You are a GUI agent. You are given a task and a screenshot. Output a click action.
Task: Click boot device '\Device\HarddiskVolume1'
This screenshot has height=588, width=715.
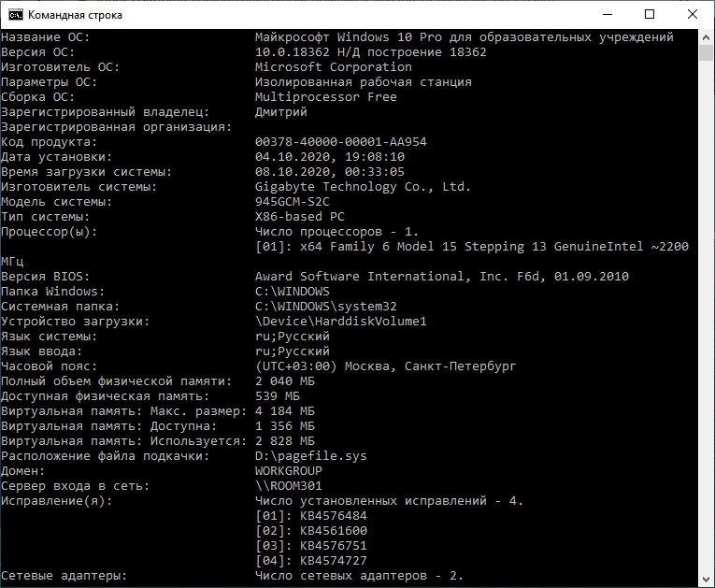341,322
